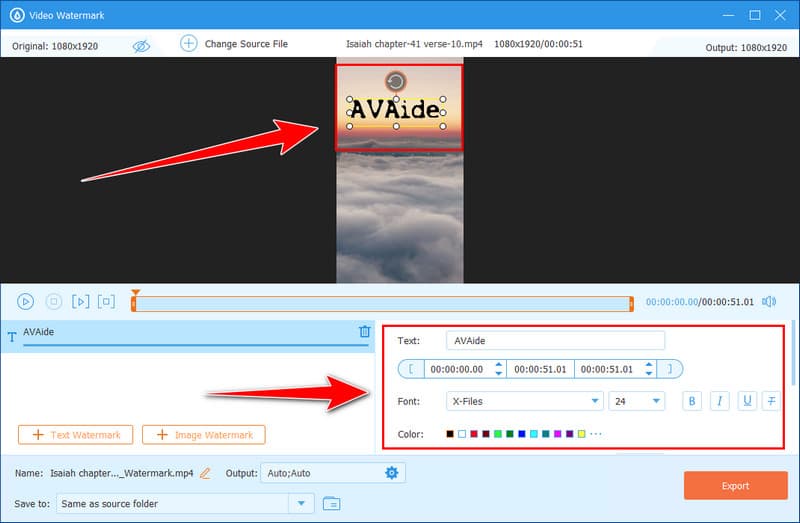Click the Output Auto;Auto field
Screen dimensions: 800x523
click(x=333, y=473)
